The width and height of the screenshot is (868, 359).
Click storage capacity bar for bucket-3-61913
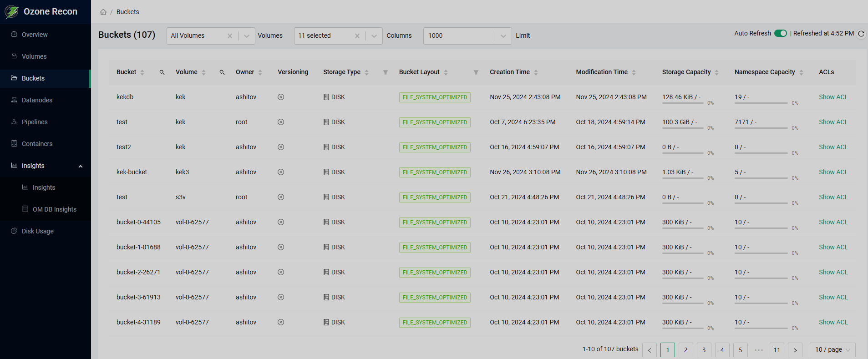click(683, 303)
